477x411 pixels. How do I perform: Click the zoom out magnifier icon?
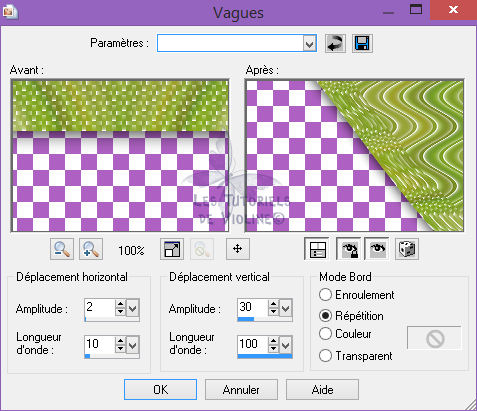[62, 249]
